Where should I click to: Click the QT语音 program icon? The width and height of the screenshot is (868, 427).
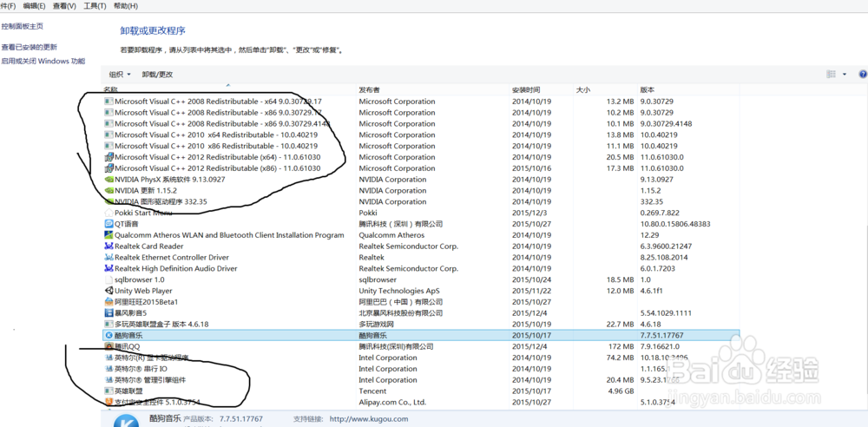coord(108,224)
